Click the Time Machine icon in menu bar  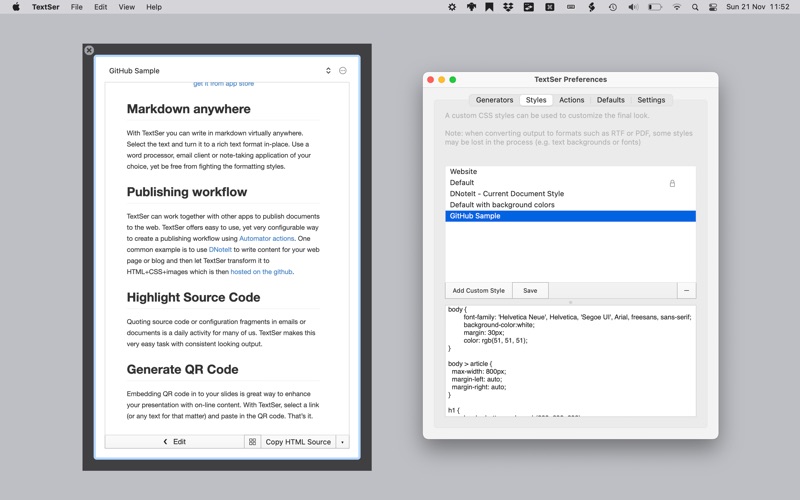[x=612, y=7]
